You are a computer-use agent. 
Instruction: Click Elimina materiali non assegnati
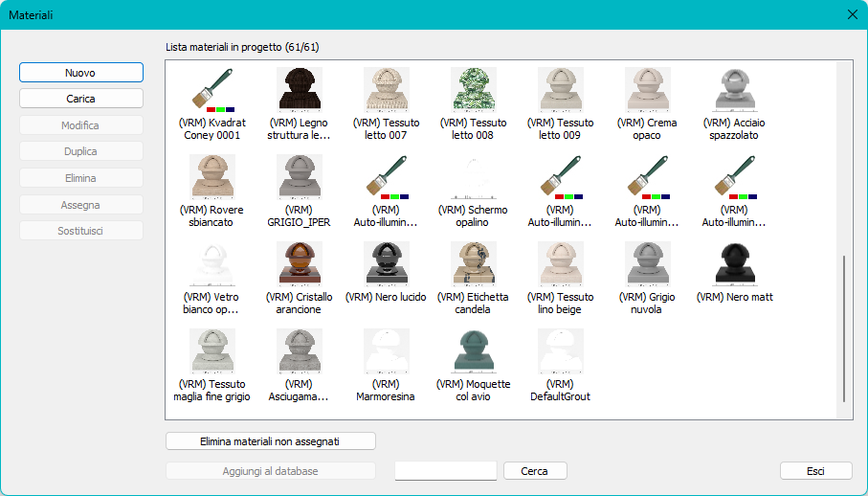point(271,441)
